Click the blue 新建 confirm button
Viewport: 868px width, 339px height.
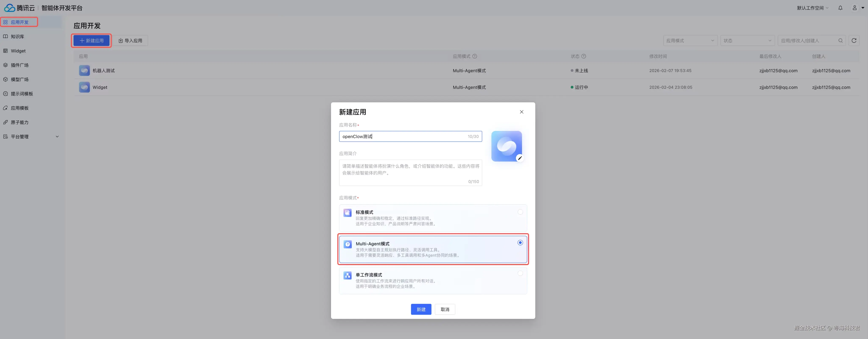coord(421,309)
